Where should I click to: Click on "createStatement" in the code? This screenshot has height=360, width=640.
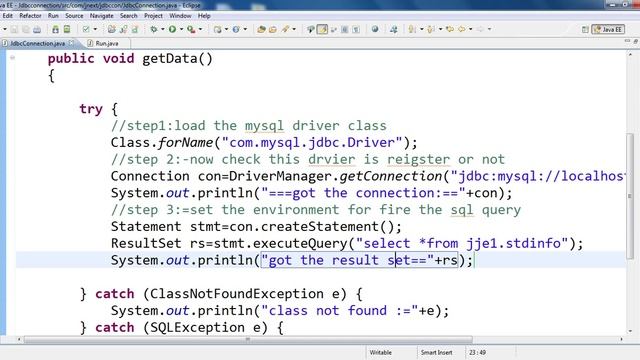[x=320, y=227]
